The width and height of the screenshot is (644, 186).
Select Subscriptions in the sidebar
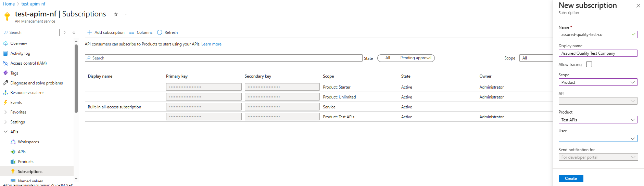tap(30, 172)
